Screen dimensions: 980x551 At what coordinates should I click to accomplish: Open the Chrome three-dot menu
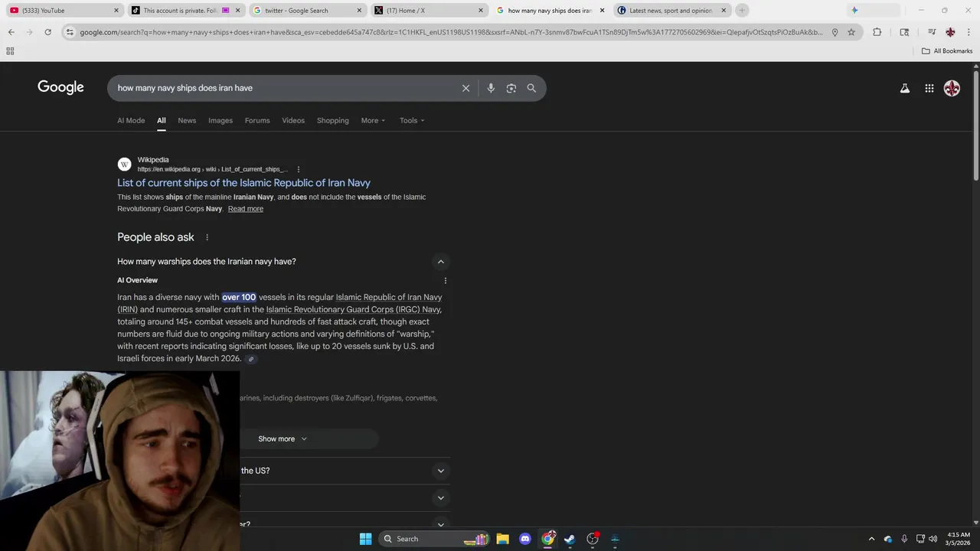coord(969,32)
